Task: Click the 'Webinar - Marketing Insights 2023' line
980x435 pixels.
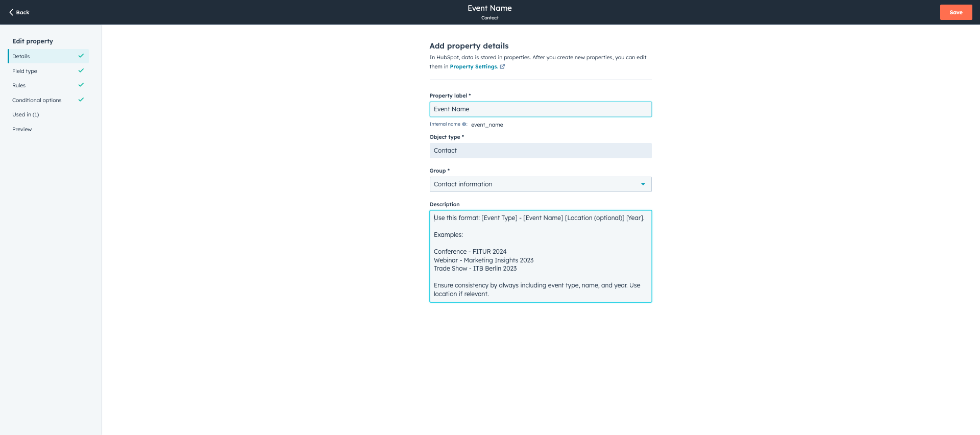Action: click(483, 260)
